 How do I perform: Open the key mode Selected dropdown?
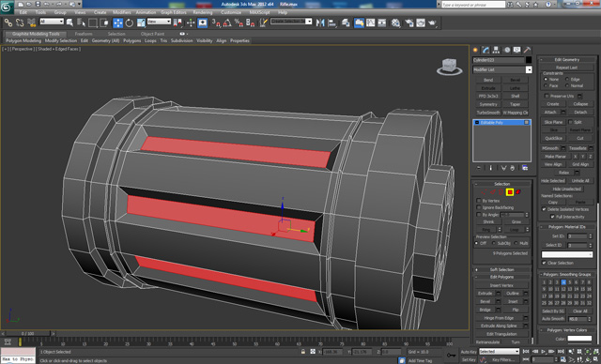(499, 352)
